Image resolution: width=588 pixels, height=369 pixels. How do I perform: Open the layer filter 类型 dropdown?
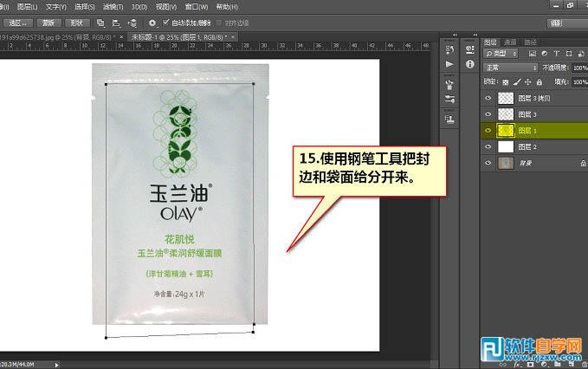point(501,54)
